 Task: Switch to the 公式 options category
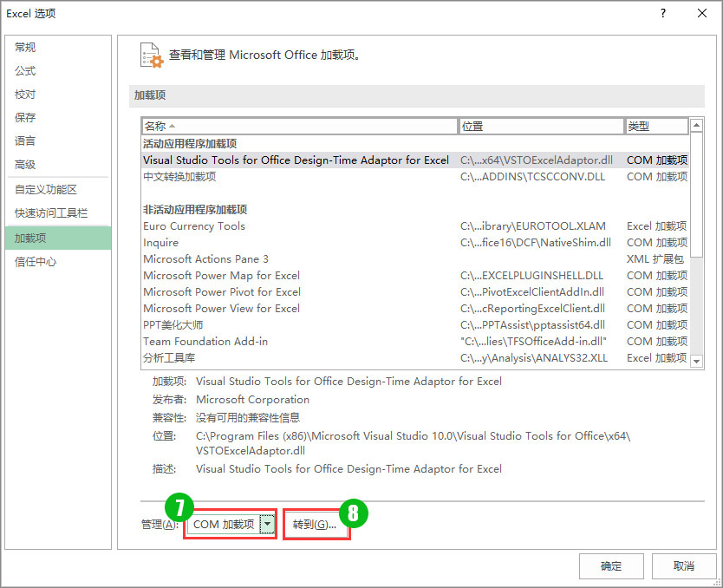[58, 70]
